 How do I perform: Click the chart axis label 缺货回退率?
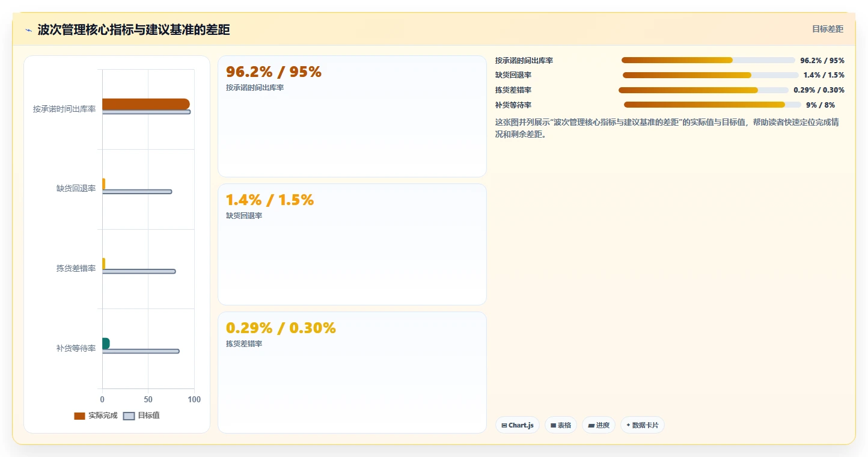pos(76,188)
